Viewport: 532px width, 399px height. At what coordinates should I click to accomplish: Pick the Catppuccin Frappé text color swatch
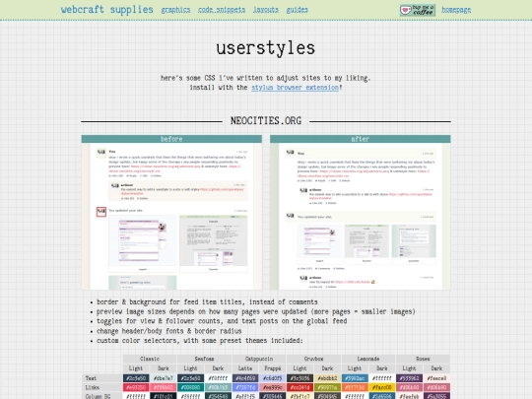(x=273, y=378)
